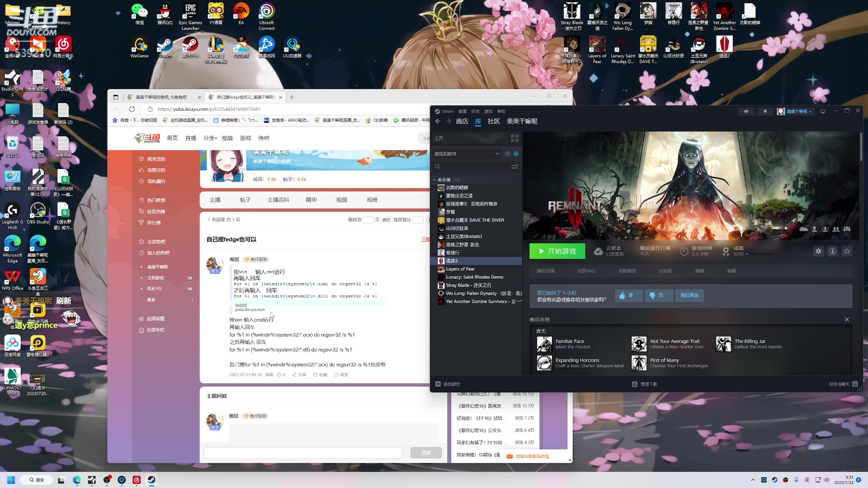Click the thumbs up 是 recommendation button
Viewport: 868px width, 488px height.
[x=628, y=296]
